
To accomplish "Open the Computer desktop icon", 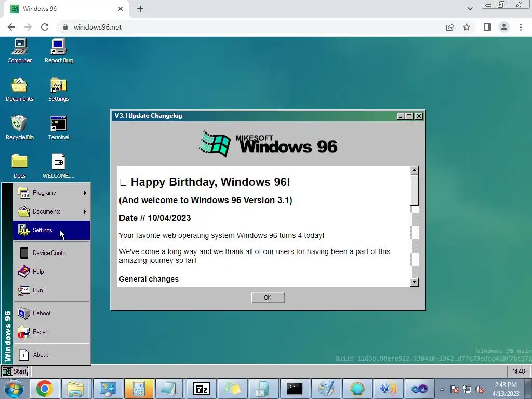I will pyautogui.click(x=19, y=51).
